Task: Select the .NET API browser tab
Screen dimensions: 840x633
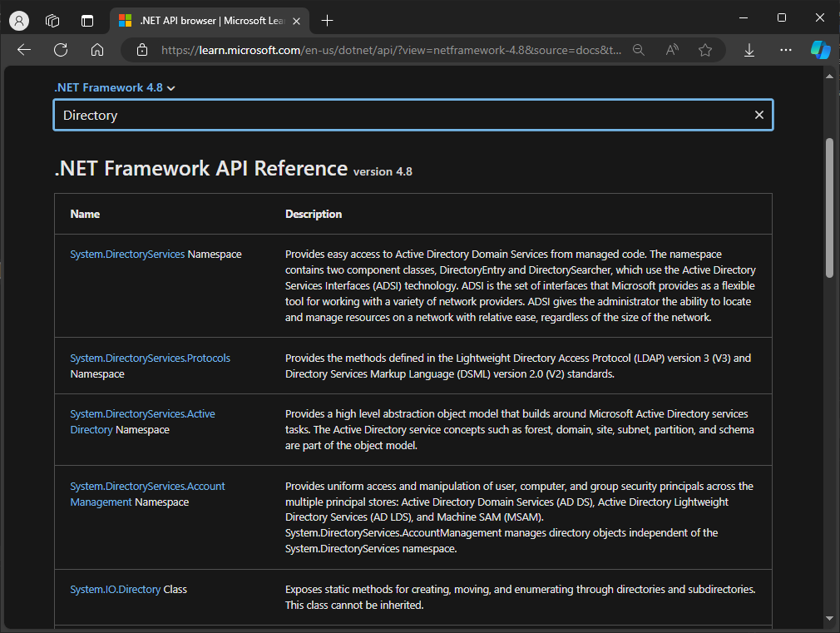Action: pos(210,21)
